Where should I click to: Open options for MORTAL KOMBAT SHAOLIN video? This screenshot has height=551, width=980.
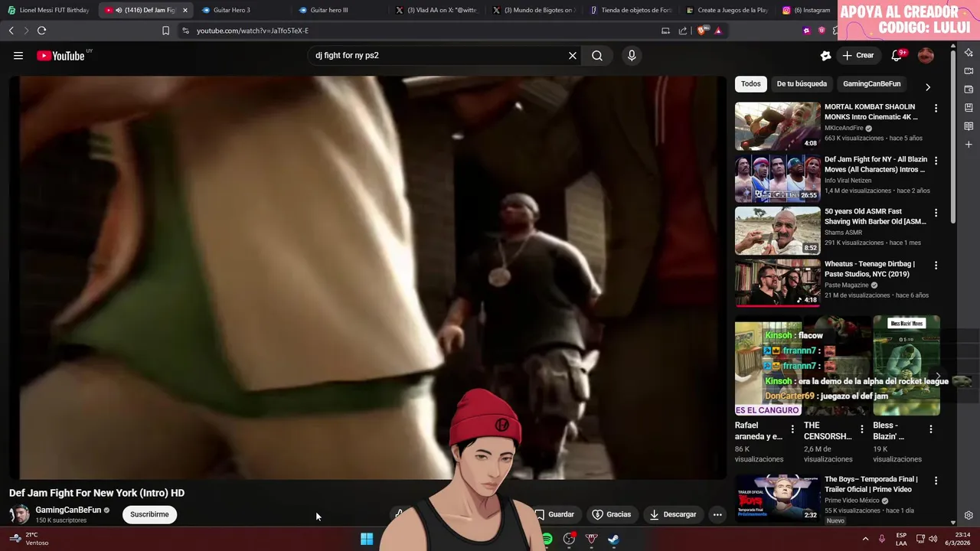tap(936, 109)
